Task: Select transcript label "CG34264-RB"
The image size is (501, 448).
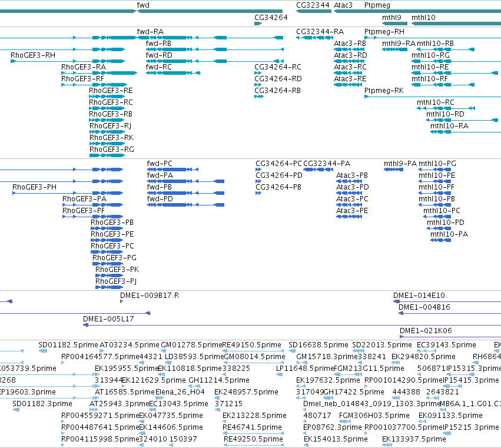Action: pyautogui.click(x=277, y=91)
